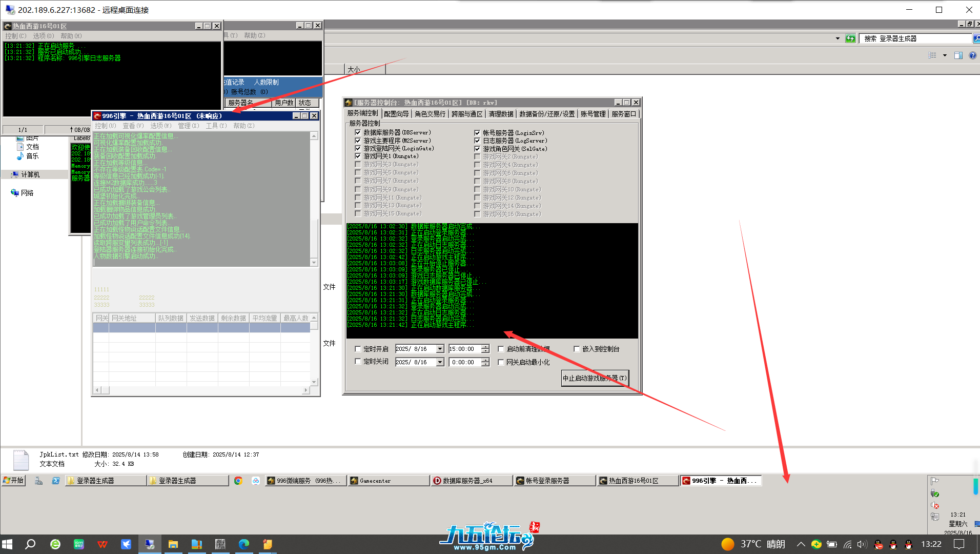Toggle the preview pane icon in explorer
The image size is (980, 554).
(x=958, y=55)
